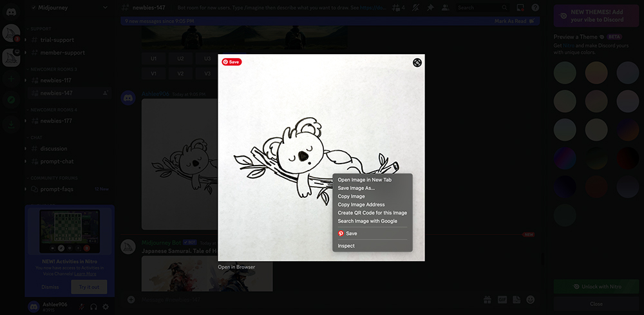Open the Help question mark icon
The height and width of the screenshot is (315, 644).
click(x=535, y=8)
